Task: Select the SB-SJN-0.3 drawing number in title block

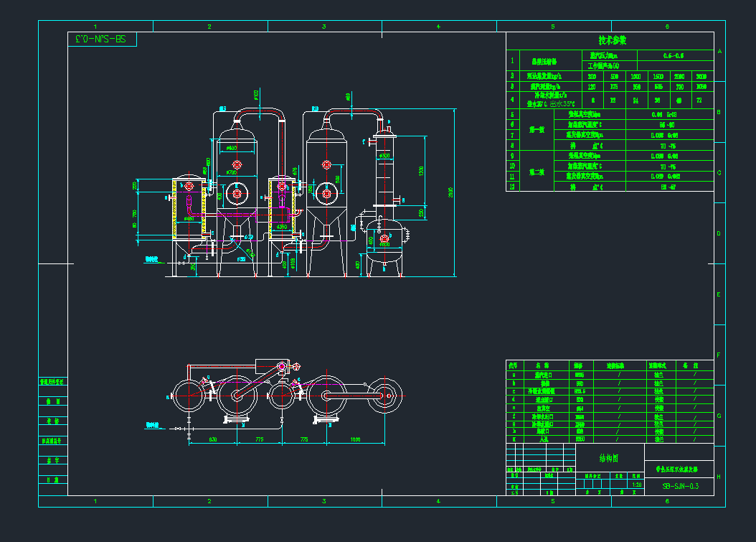Action: tap(679, 487)
